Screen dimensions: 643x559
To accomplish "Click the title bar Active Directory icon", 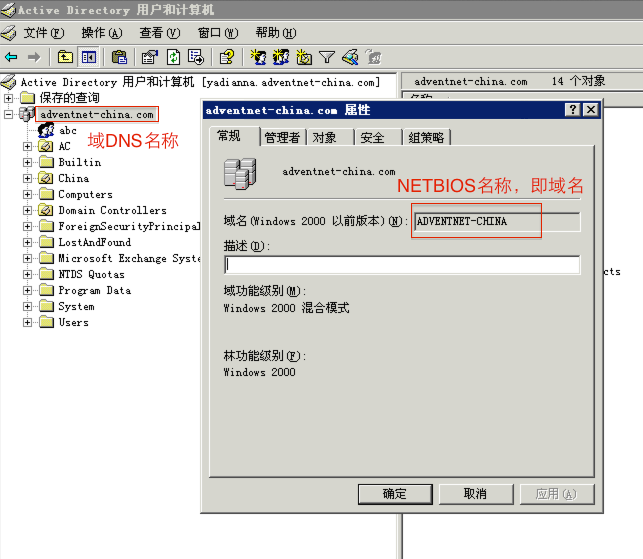I will click(x=8, y=10).
